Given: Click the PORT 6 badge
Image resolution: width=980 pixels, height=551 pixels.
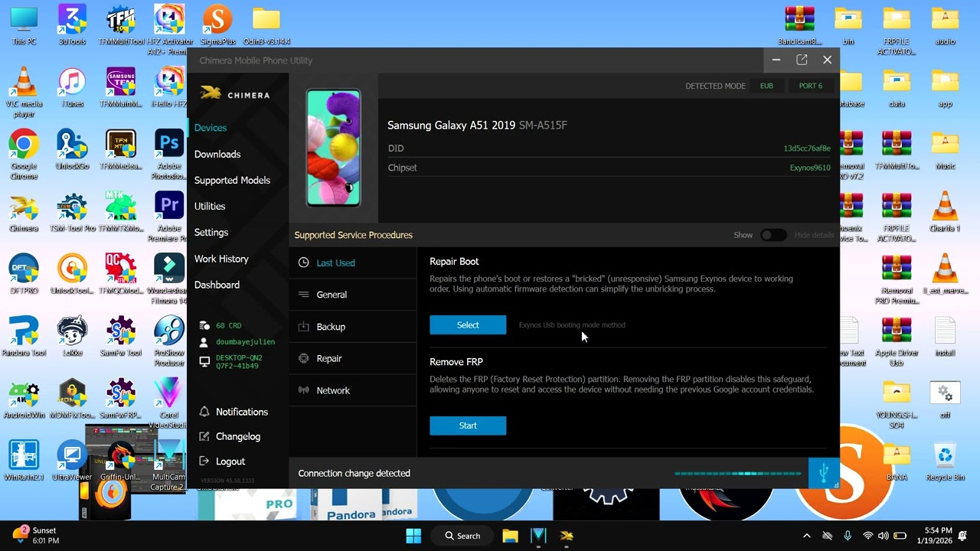Looking at the screenshot, I should (x=811, y=86).
